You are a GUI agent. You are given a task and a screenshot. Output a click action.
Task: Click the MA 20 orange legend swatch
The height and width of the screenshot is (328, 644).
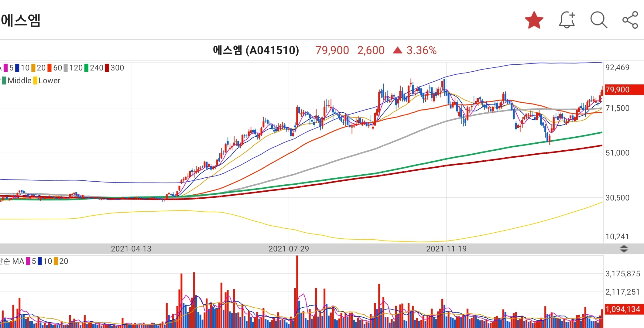[x=33, y=68]
